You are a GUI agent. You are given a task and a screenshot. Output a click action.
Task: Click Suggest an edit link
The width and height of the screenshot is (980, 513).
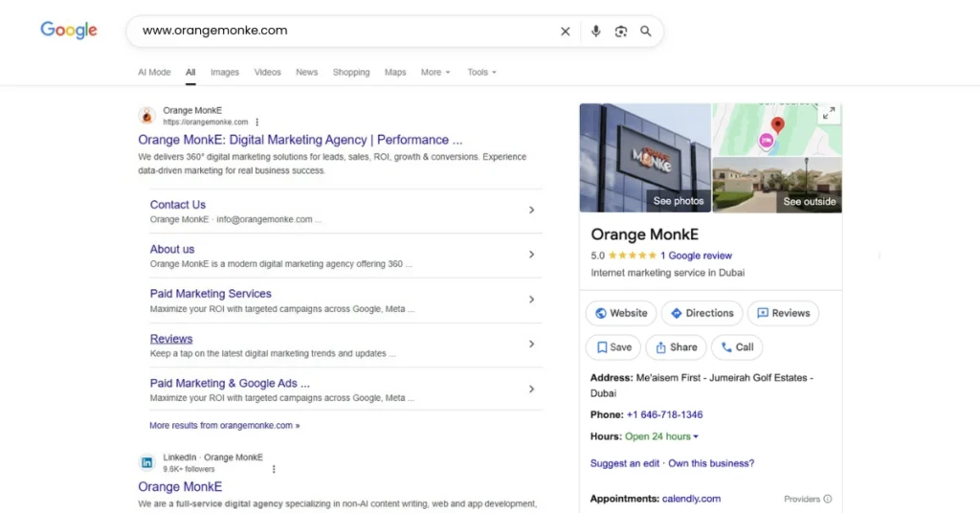click(624, 463)
